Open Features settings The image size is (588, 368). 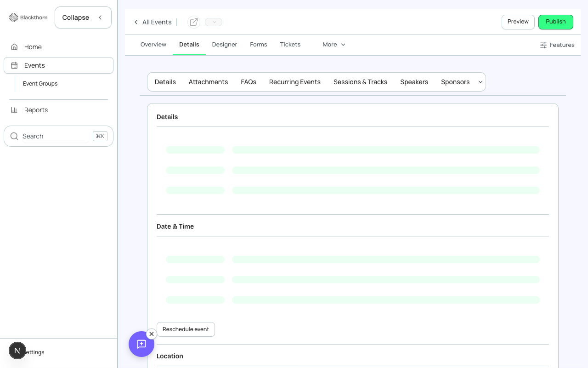(x=557, y=45)
